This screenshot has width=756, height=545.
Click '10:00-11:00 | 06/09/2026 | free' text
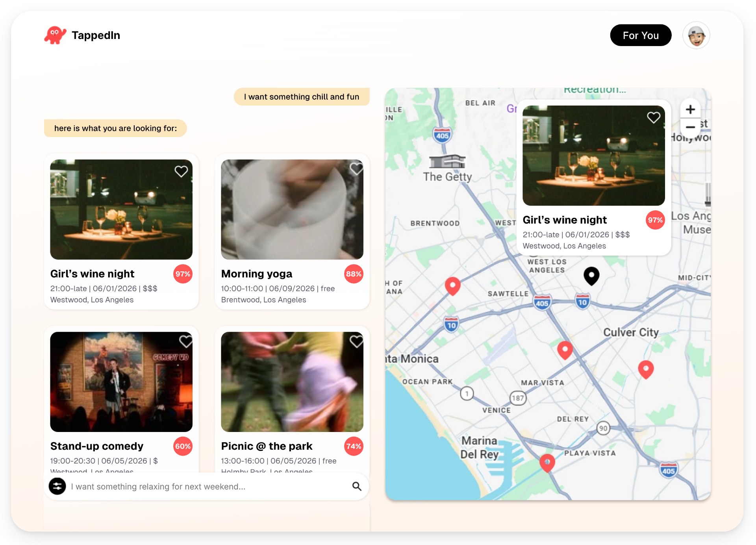coord(278,288)
